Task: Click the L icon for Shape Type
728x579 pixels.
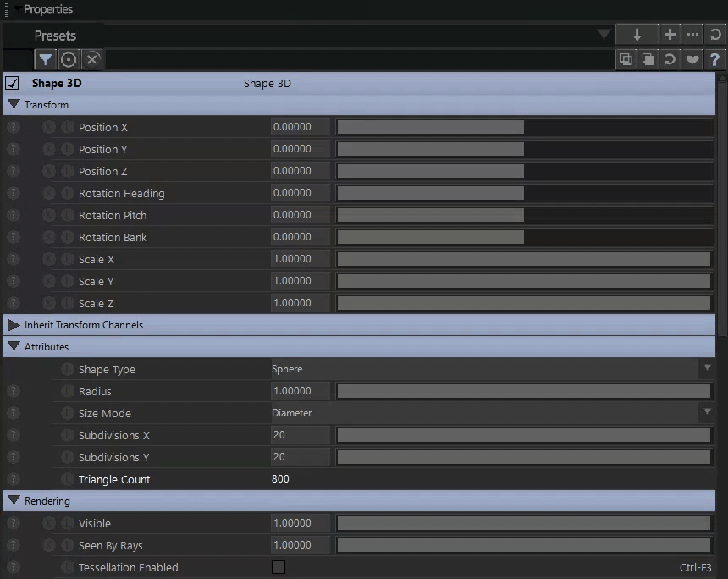Action: (68, 369)
